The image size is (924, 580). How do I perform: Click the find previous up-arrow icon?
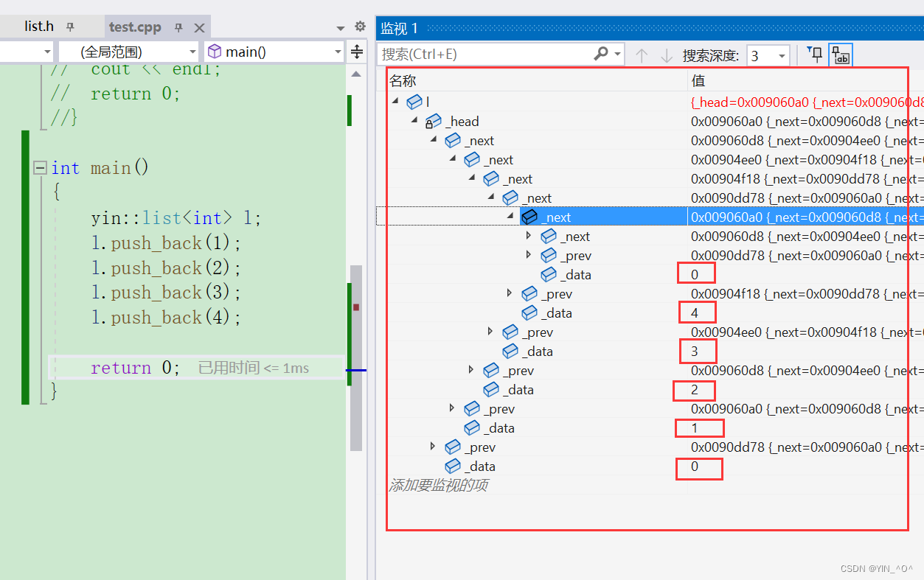[x=642, y=55]
